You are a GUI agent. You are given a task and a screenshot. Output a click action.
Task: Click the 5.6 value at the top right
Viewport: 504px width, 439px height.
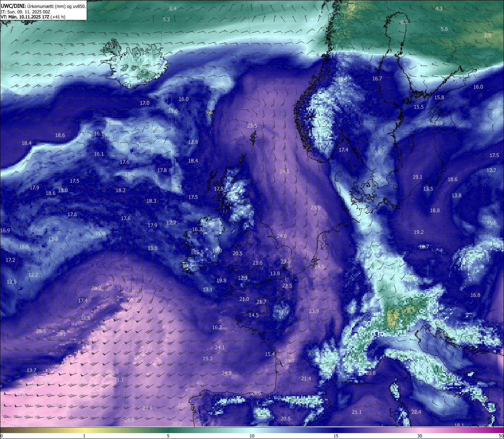[444, 29]
